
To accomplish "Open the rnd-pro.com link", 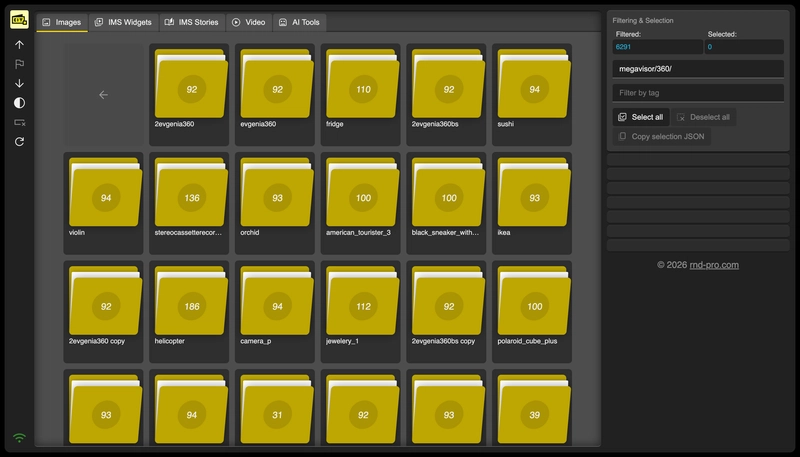I will coord(714,265).
